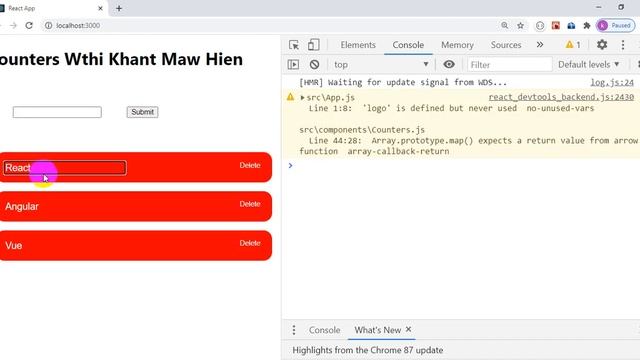Screen dimensions: 640x360
Task: Open the zoom magnifier in address bar
Action: [x=504, y=25]
